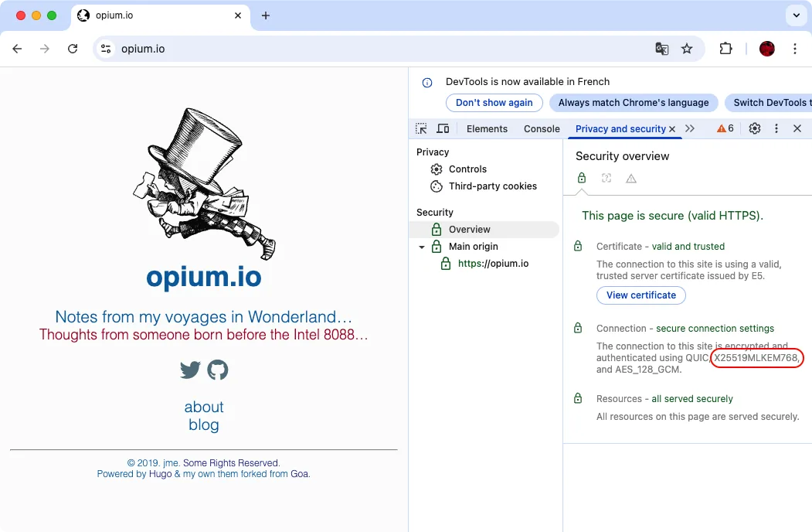Image resolution: width=812 pixels, height=532 pixels.
Task: Bookmark this page with star icon
Action: point(687,49)
